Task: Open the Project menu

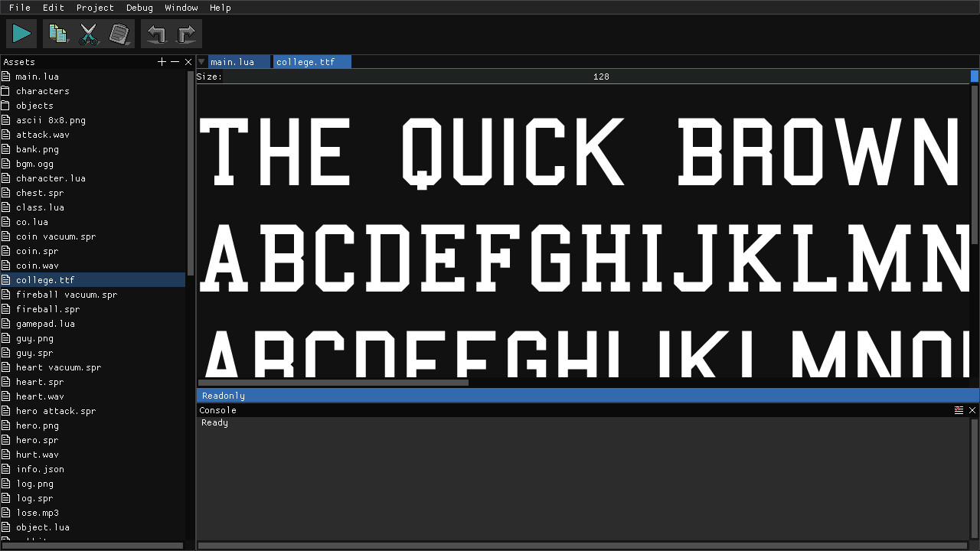Action: pyautogui.click(x=95, y=8)
